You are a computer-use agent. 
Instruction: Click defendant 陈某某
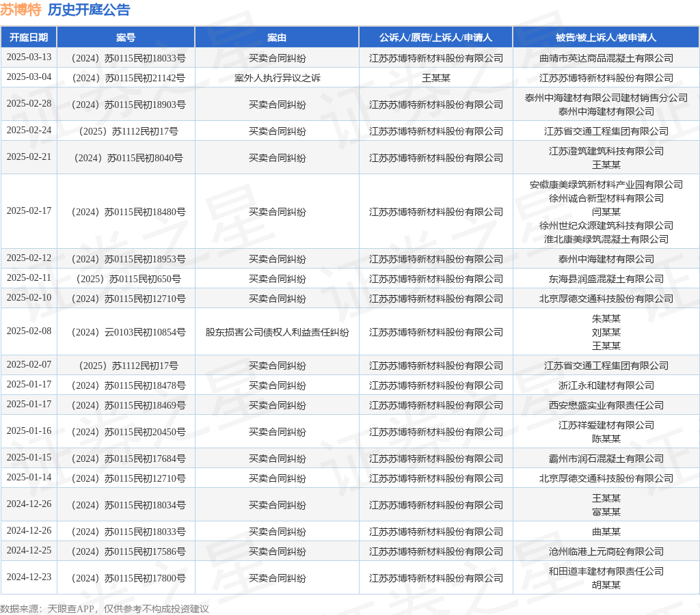[x=606, y=439]
